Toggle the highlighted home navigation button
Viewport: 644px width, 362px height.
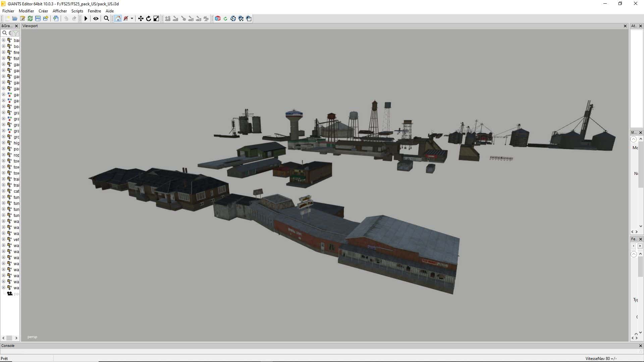coord(118,19)
